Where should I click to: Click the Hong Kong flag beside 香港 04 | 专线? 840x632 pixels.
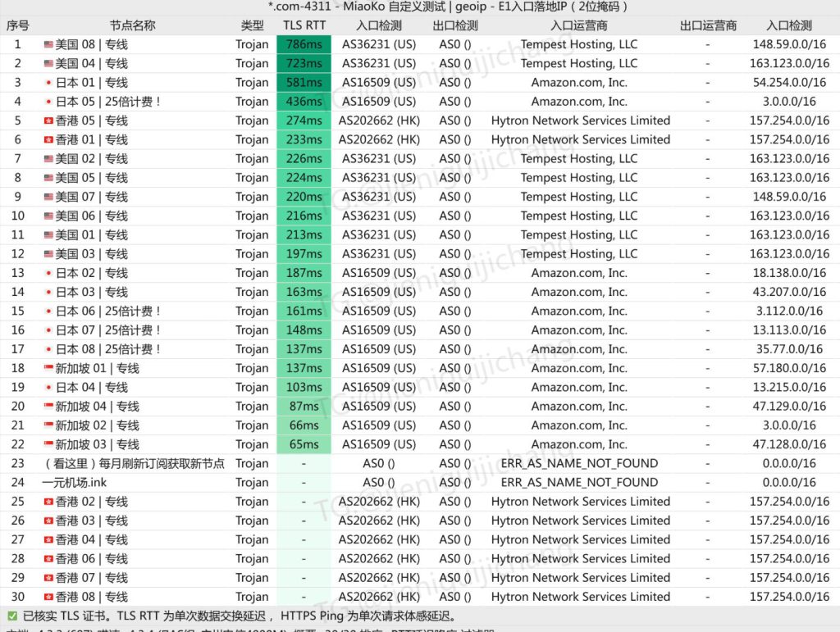(x=48, y=540)
